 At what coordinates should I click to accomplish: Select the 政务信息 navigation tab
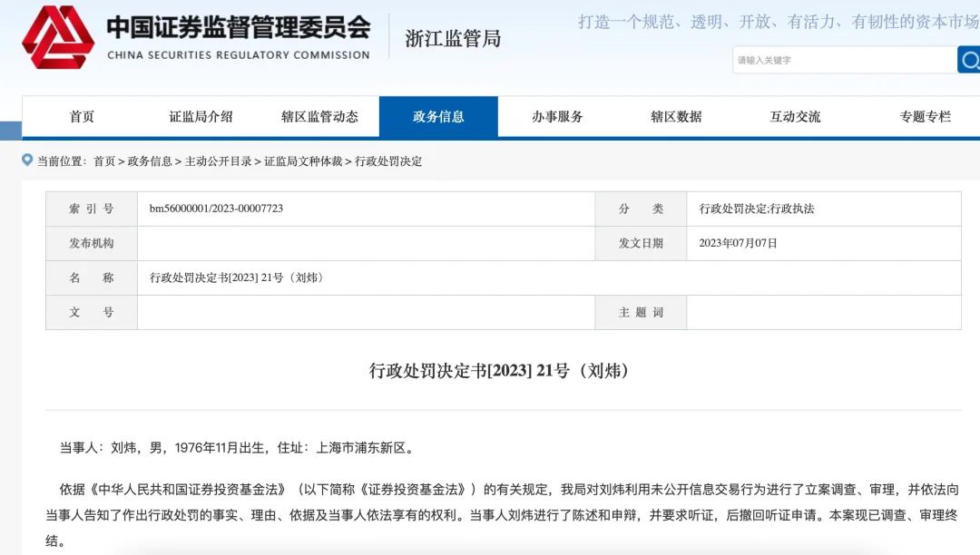(439, 116)
